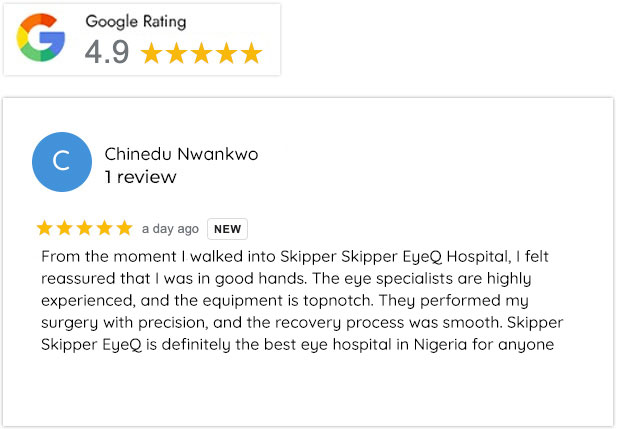Image resolution: width=617 pixels, height=429 pixels.
Task: Click the NEW badge on the review
Action: 227,229
